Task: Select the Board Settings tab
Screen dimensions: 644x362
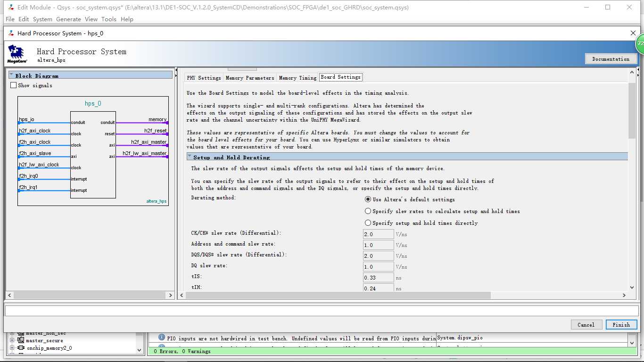Action: [341, 77]
